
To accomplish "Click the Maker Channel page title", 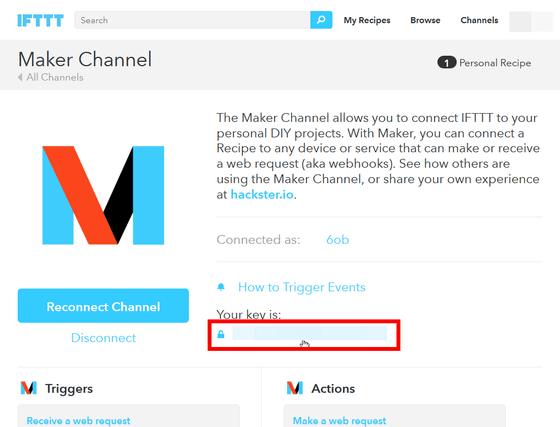I will point(85,59).
